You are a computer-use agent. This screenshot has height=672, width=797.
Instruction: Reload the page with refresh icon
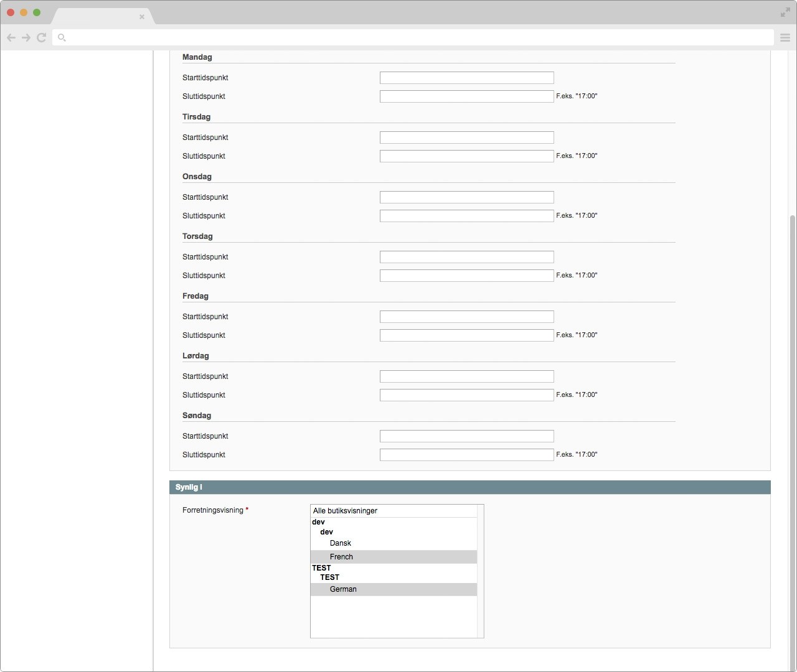point(42,38)
